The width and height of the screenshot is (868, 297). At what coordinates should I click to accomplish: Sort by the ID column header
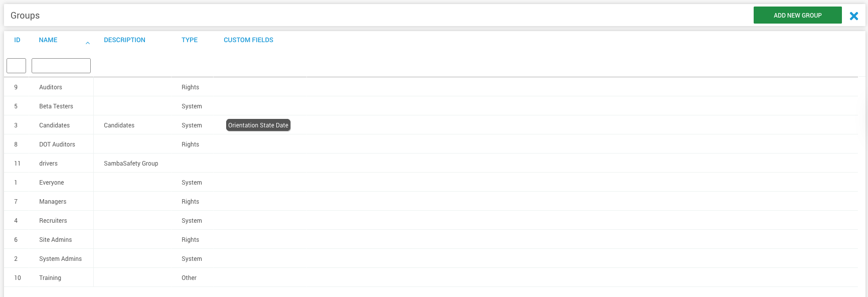tap(17, 40)
